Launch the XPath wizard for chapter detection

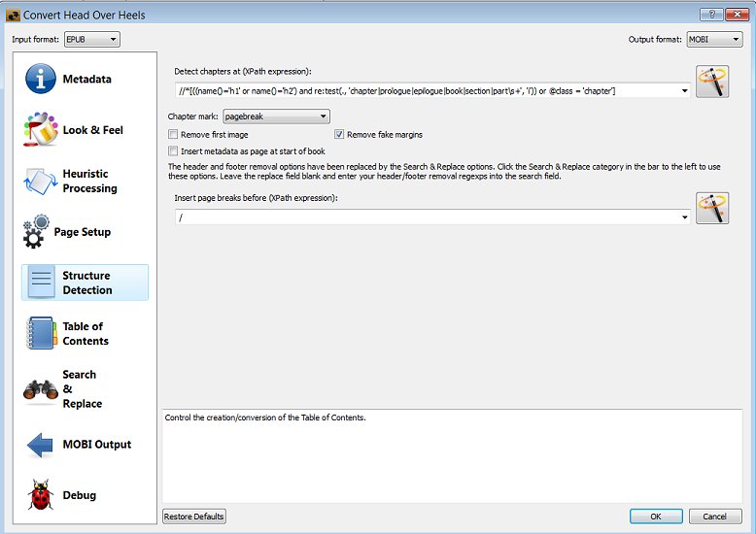[x=712, y=82]
